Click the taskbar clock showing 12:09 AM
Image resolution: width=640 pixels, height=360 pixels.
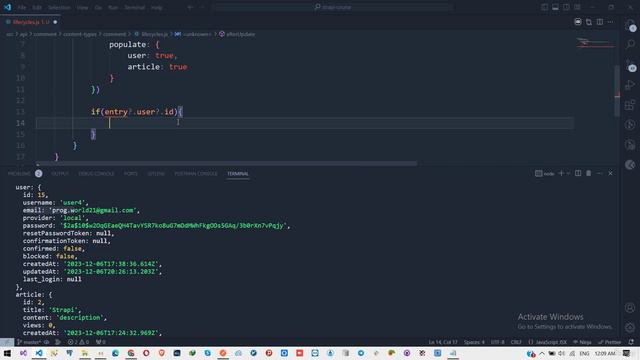pos(605,353)
